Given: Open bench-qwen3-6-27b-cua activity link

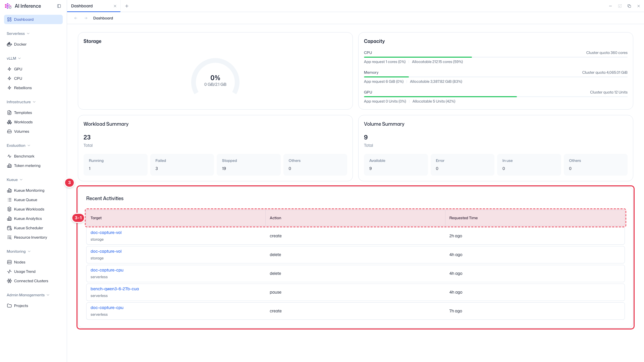Looking at the screenshot, I should (x=115, y=289).
